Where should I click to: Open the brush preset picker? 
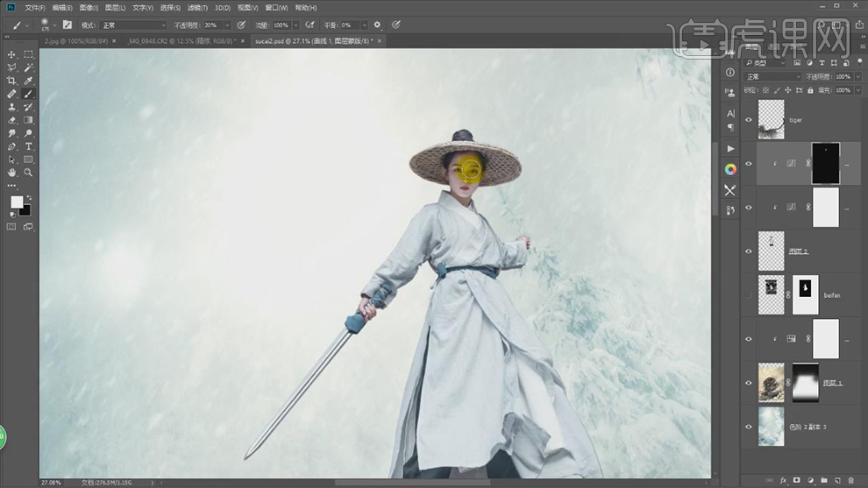pyautogui.click(x=46, y=25)
